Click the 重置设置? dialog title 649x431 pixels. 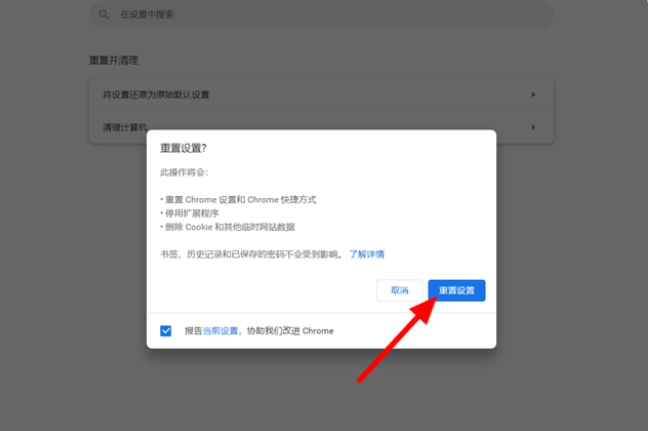click(x=183, y=148)
